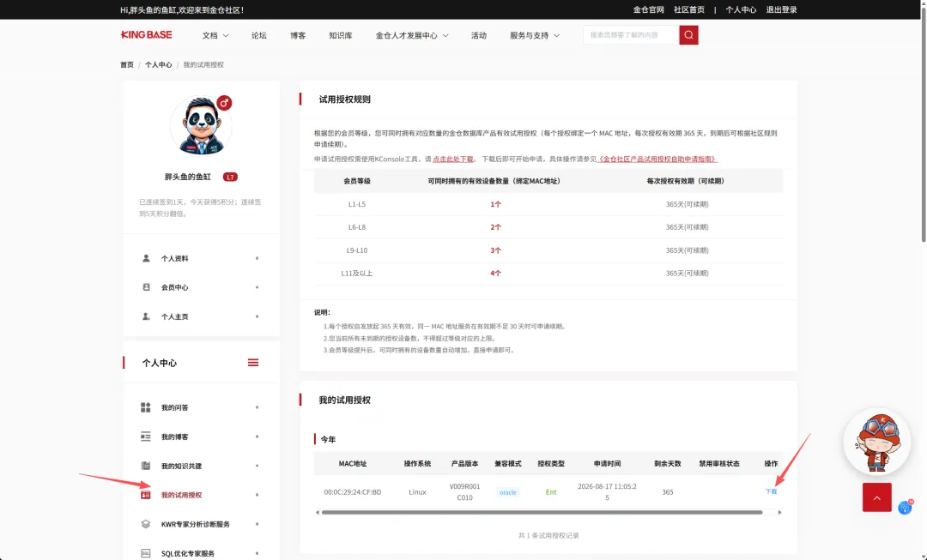Click the cartoon mascot assistant
927x560 pixels.
[877, 442]
